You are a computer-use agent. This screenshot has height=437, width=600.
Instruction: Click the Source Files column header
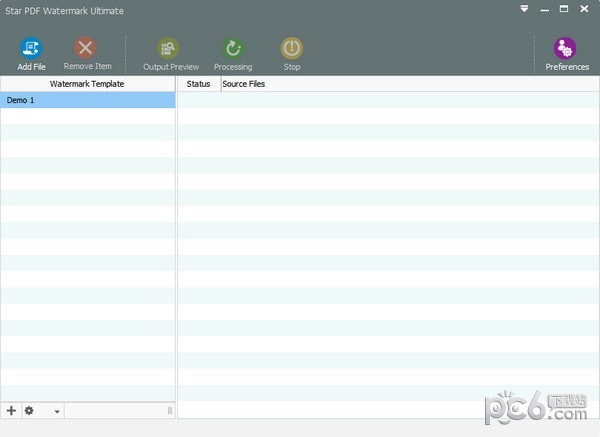coord(410,84)
